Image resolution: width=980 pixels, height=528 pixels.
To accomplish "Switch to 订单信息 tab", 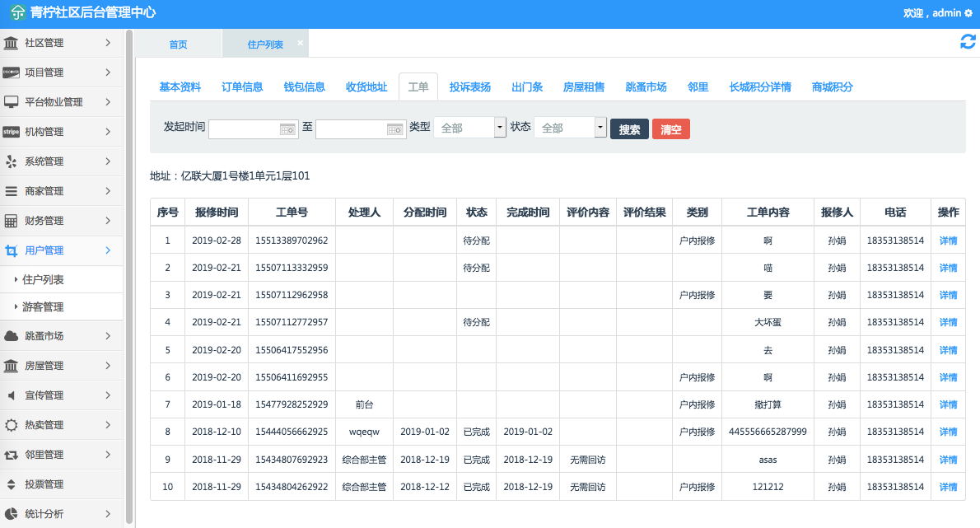I will (x=242, y=86).
